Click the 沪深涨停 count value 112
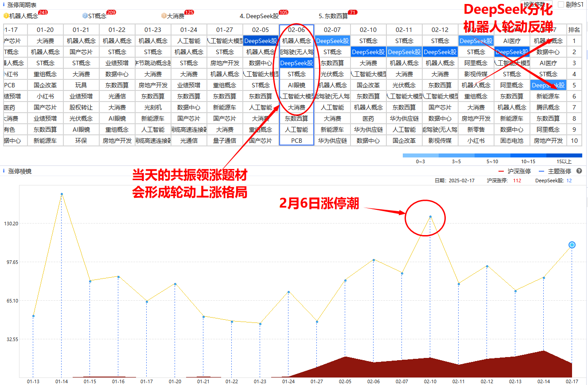 tap(517, 181)
